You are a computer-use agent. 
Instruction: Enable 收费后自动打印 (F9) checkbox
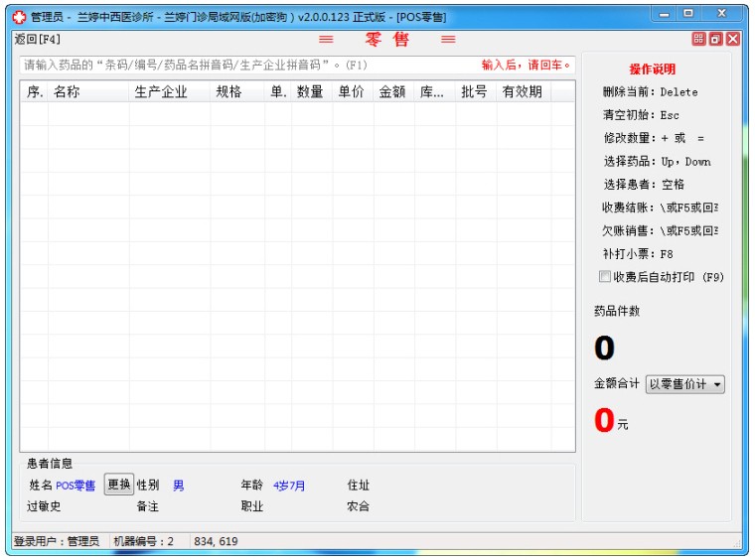604,276
